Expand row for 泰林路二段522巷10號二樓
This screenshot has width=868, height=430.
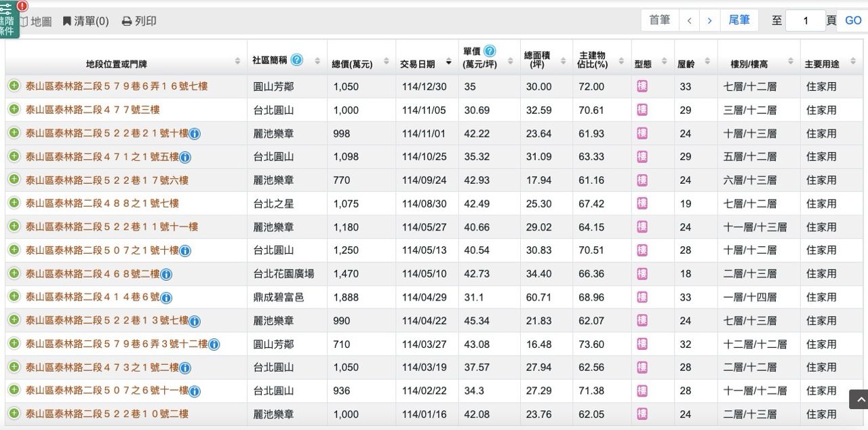coord(14,414)
